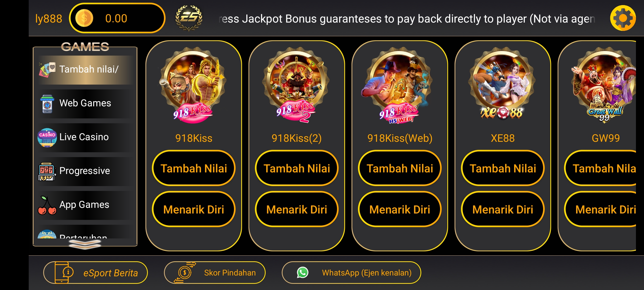
Task: Open the 918Kiss game icon
Action: (x=193, y=85)
